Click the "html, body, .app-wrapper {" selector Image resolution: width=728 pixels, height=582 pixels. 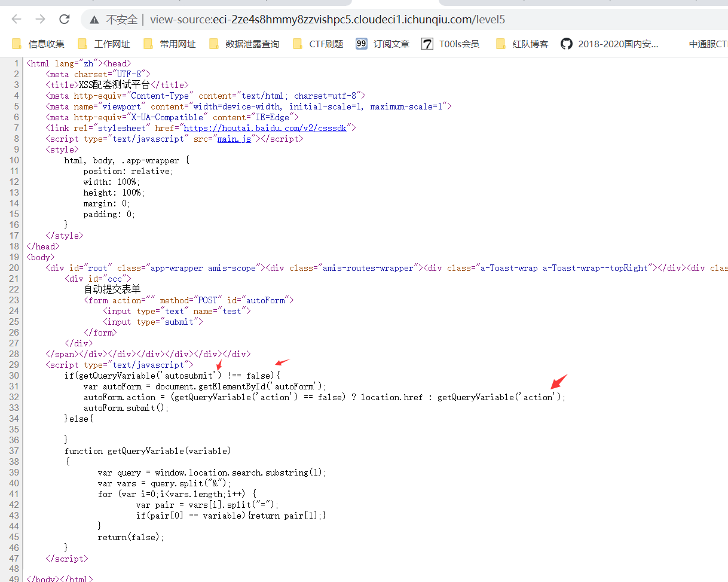tap(127, 160)
